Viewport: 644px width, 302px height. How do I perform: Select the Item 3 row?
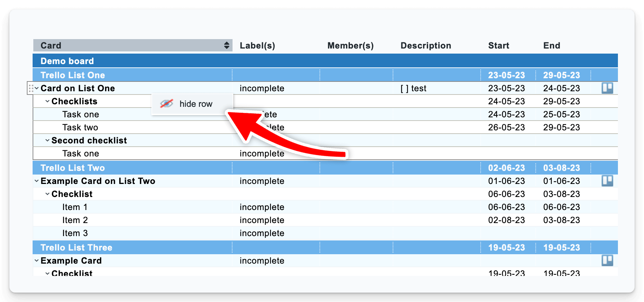pos(325,233)
